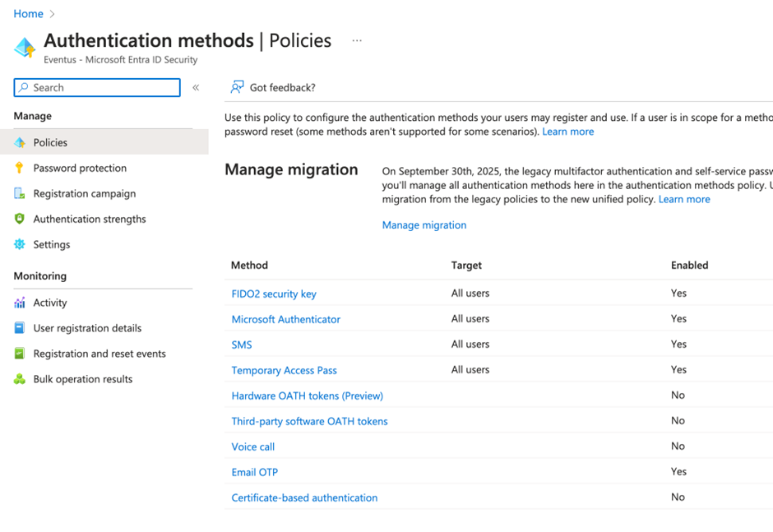The width and height of the screenshot is (773, 532).
Task: Click the Policies diamond icon in sidebar
Action: [x=20, y=142]
